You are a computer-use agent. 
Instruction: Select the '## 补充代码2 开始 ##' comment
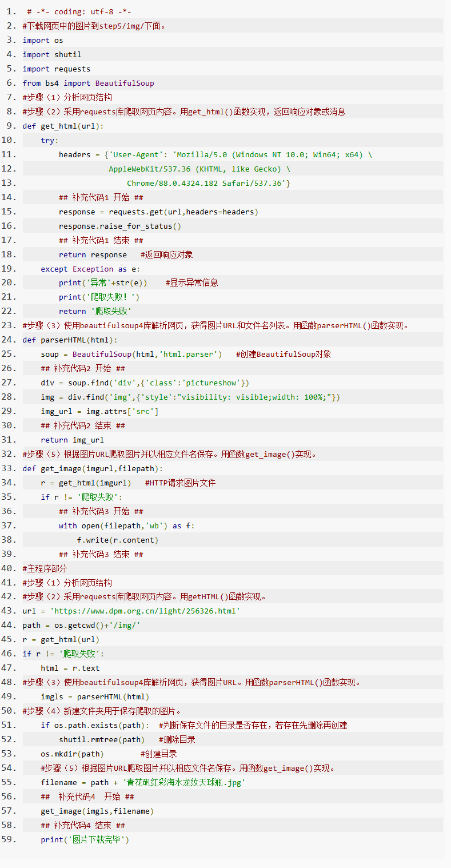click(83, 368)
